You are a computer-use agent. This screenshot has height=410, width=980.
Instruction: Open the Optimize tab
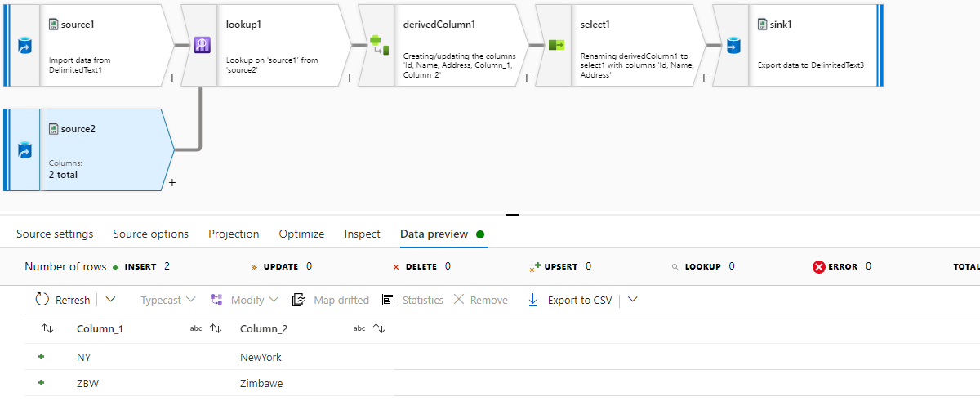coord(301,234)
